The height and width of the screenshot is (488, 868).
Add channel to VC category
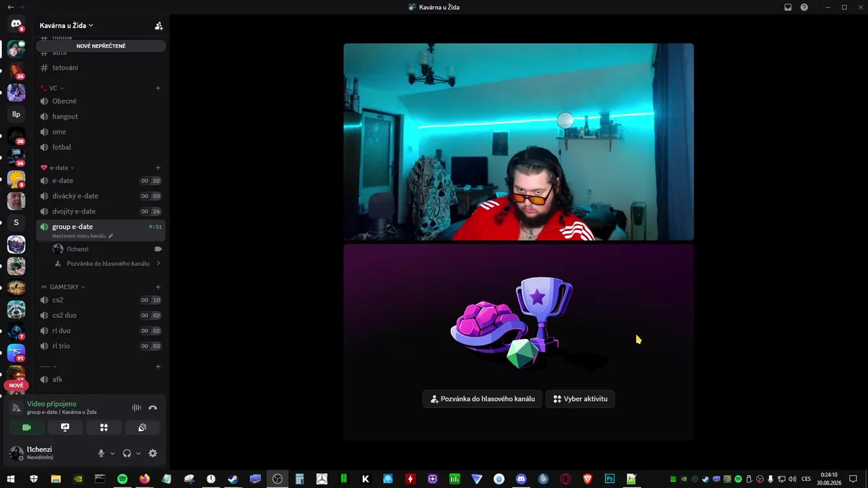[158, 88]
